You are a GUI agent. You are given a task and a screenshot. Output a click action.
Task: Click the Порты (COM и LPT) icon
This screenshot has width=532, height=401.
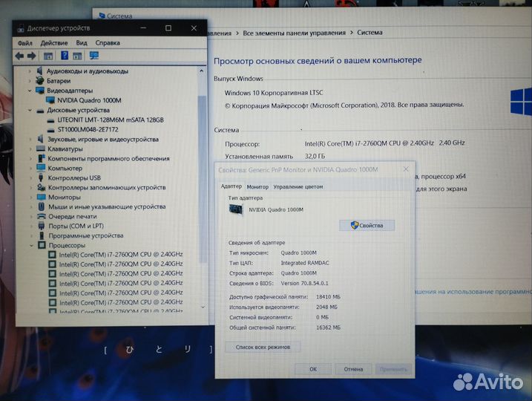coord(42,226)
